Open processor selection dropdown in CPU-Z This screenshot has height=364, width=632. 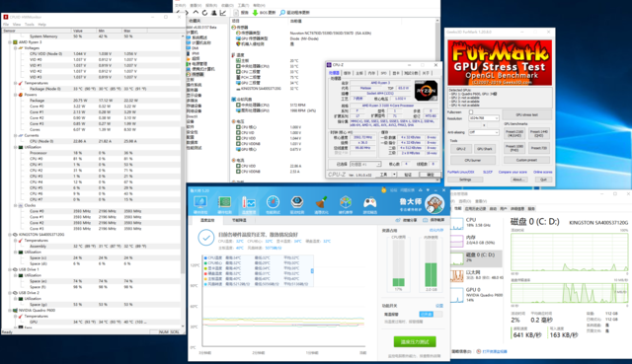(365, 165)
